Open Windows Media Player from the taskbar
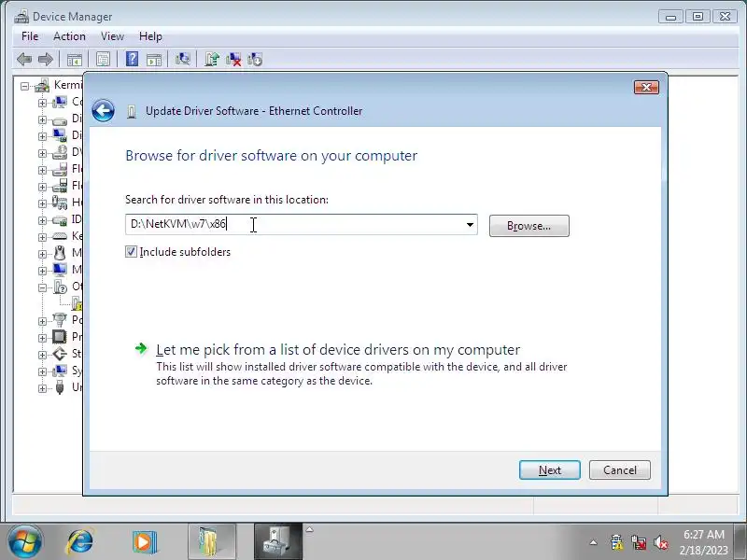The width and height of the screenshot is (747, 560). click(145, 541)
